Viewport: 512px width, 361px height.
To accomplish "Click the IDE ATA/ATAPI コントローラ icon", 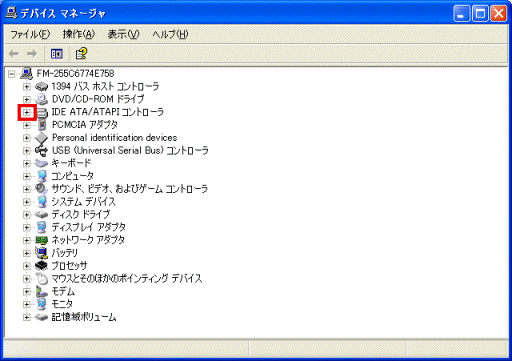I will (x=42, y=112).
